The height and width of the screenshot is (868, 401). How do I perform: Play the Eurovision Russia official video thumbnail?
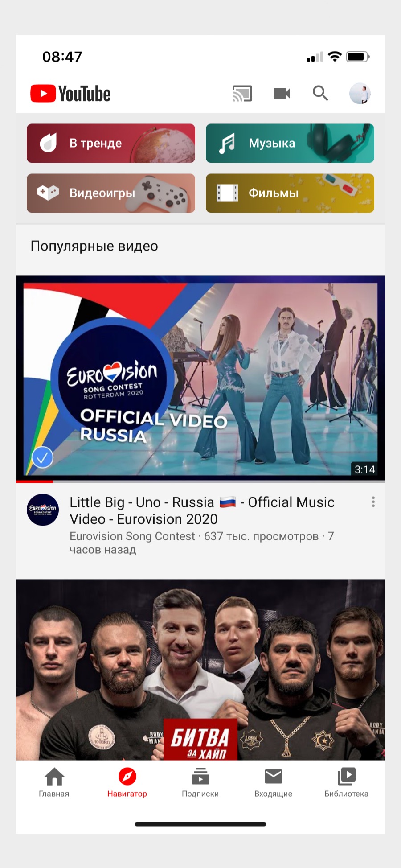[x=200, y=378]
